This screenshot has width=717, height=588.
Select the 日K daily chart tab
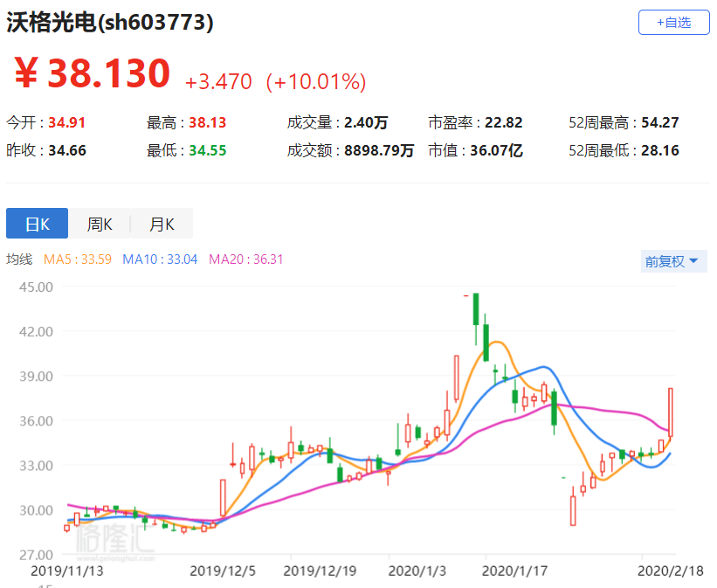tap(37, 224)
